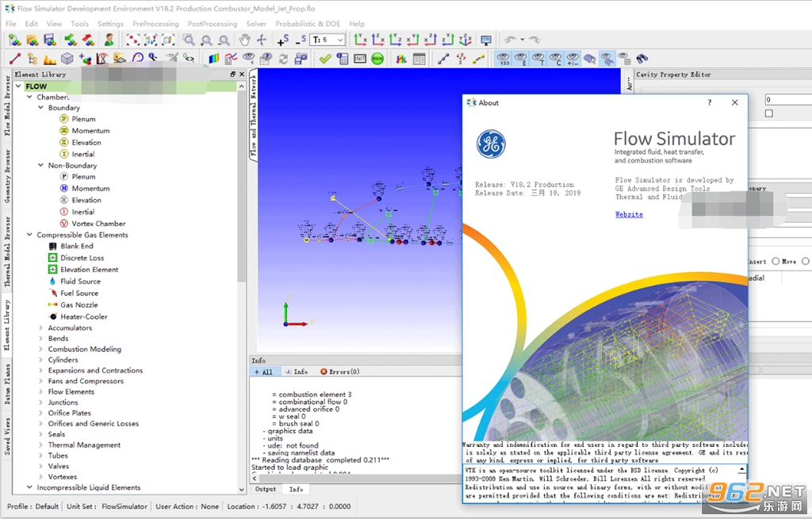Switch to the Errors(0) tab
The width and height of the screenshot is (812, 519).
click(x=339, y=371)
